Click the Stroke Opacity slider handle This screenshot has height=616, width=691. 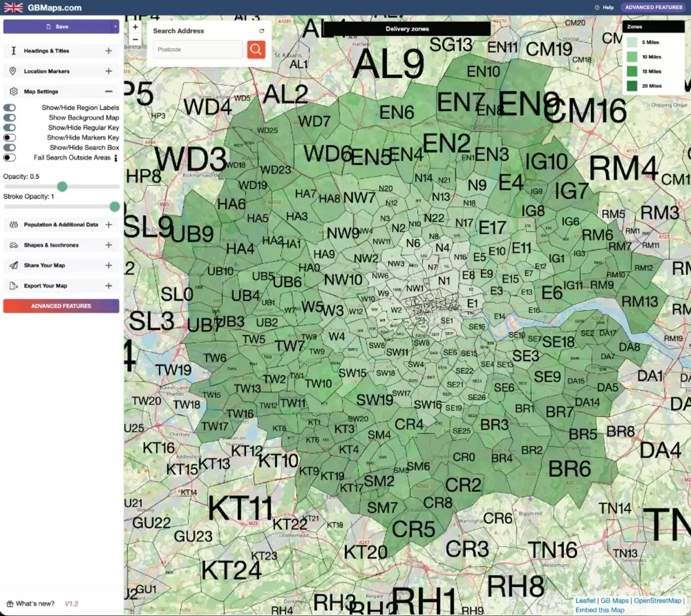[x=115, y=207]
